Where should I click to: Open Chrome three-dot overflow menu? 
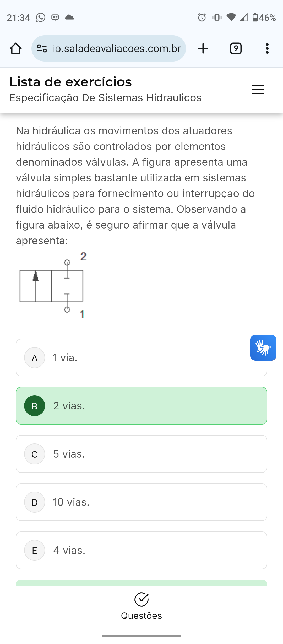(x=267, y=48)
